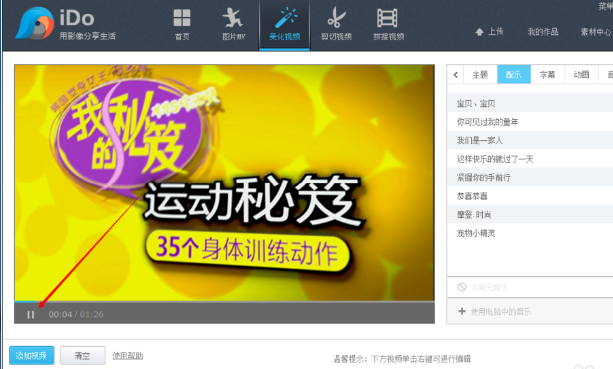
Task: Select the music track 我们是一家人
Action: pos(530,140)
